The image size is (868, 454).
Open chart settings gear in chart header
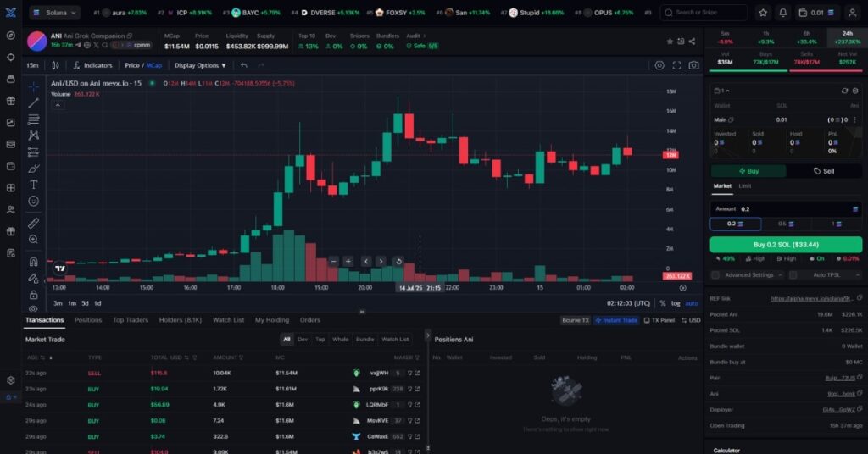(x=659, y=65)
